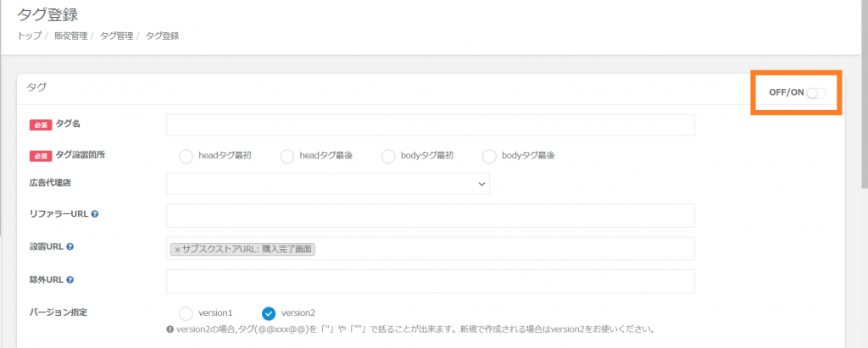Choose the bodyタグ最初 radio option
868x348 pixels.
[x=388, y=156]
